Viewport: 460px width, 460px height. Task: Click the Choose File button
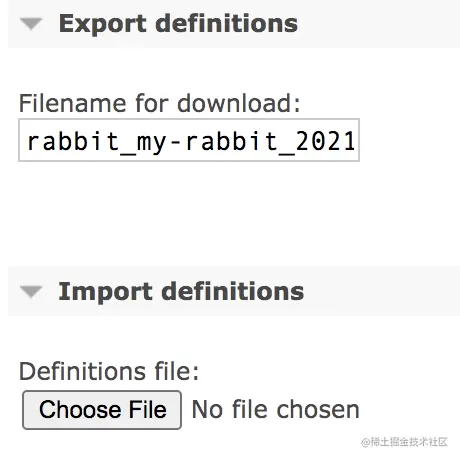[102, 410]
